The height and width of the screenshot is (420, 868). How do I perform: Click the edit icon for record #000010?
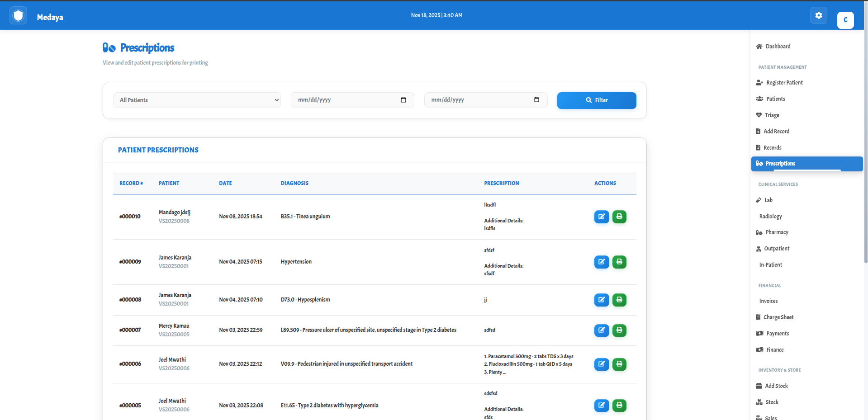click(601, 217)
